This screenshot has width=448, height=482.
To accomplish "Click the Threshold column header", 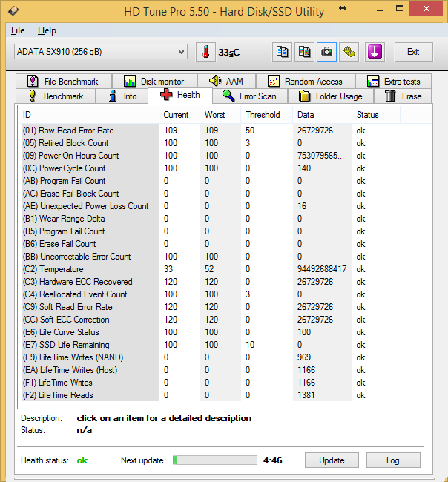I will [266, 115].
